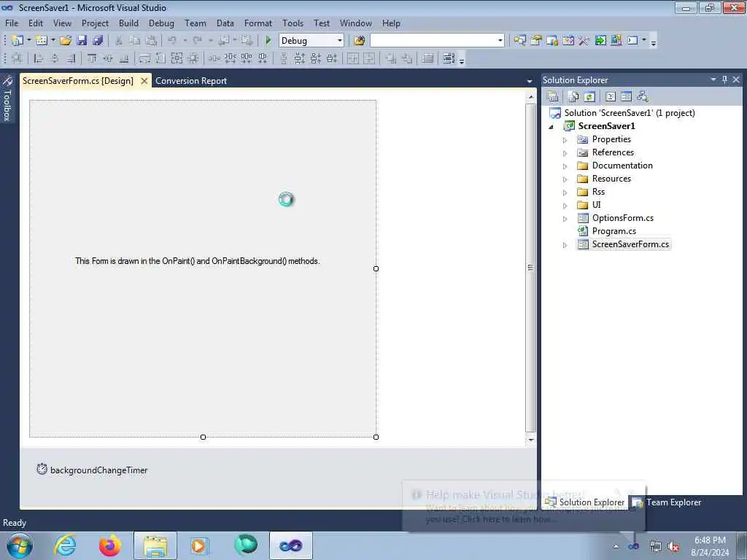Open the Command Window toolbar icon
This screenshot has width=747, height=560.
[x=632, y=41]
